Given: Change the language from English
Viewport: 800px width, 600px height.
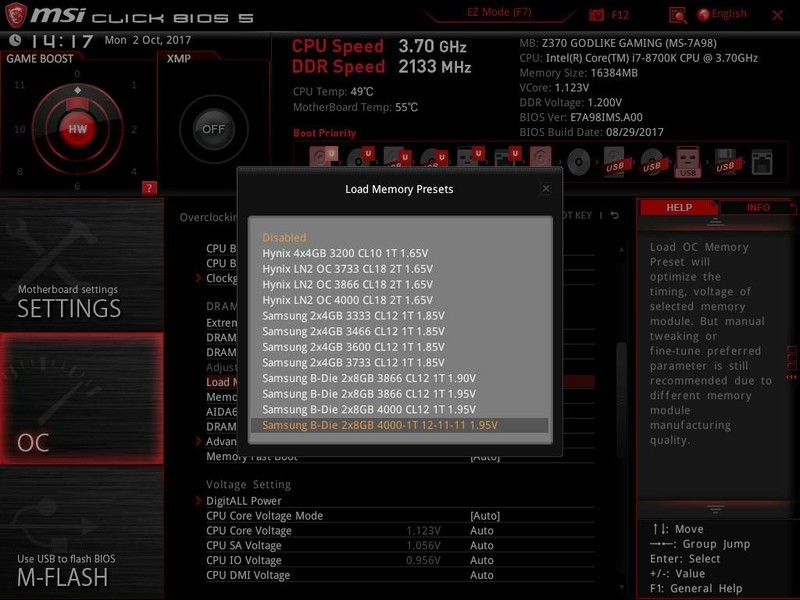Looking at the screenshot, I should pos(722,14).
